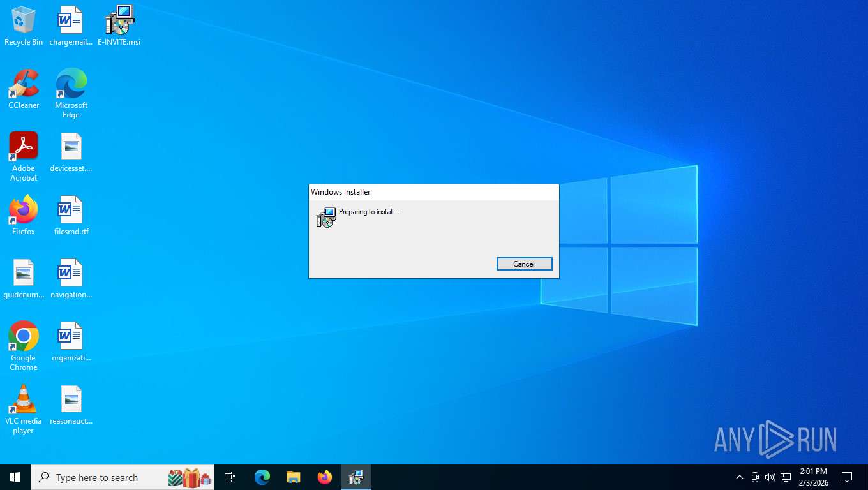Select the Google Chrome shortcut
This screenshot has height=490, width=868.
click(x=24, y=346)
